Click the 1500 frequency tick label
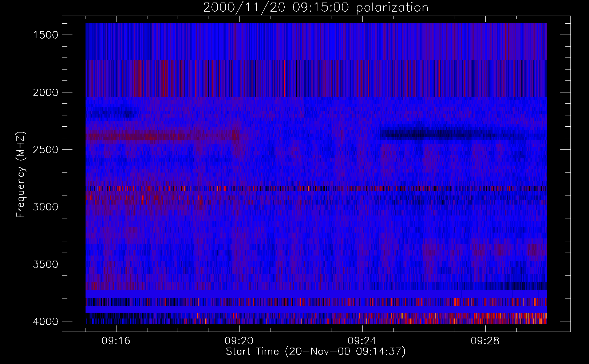589x364 pixels. pos(46,35)
